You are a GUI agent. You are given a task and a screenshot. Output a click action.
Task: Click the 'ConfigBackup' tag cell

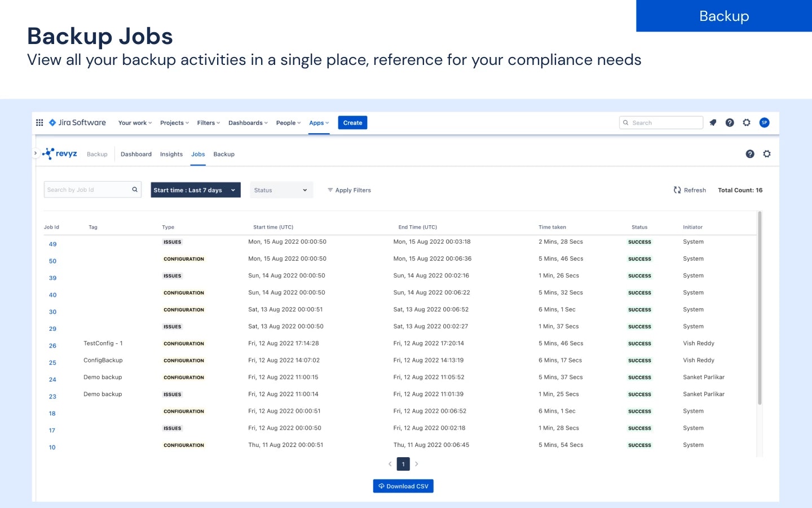coord(103,360)
